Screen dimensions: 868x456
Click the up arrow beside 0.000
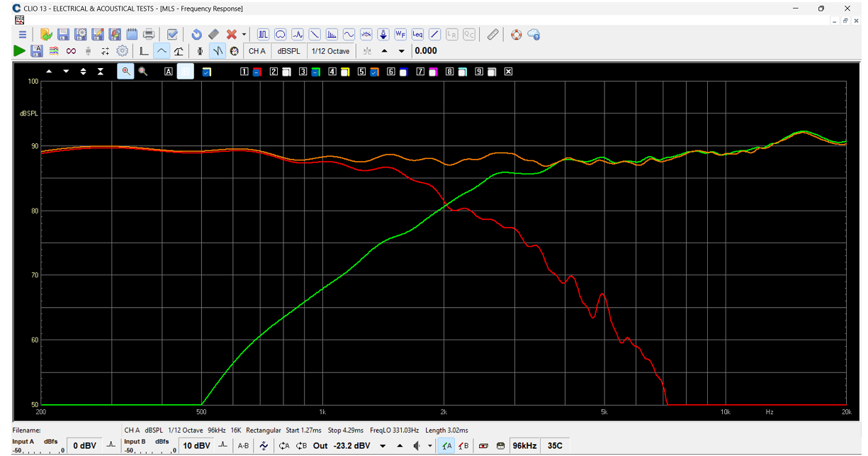pyautogui.click(x=385, y=51)
